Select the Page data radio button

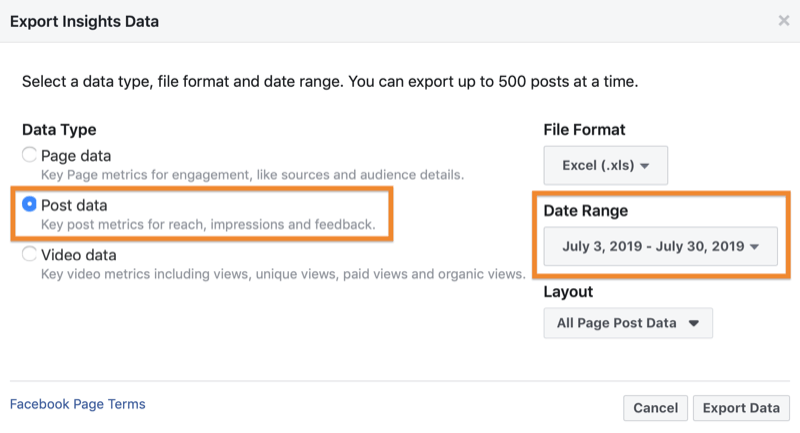[29, 155]
